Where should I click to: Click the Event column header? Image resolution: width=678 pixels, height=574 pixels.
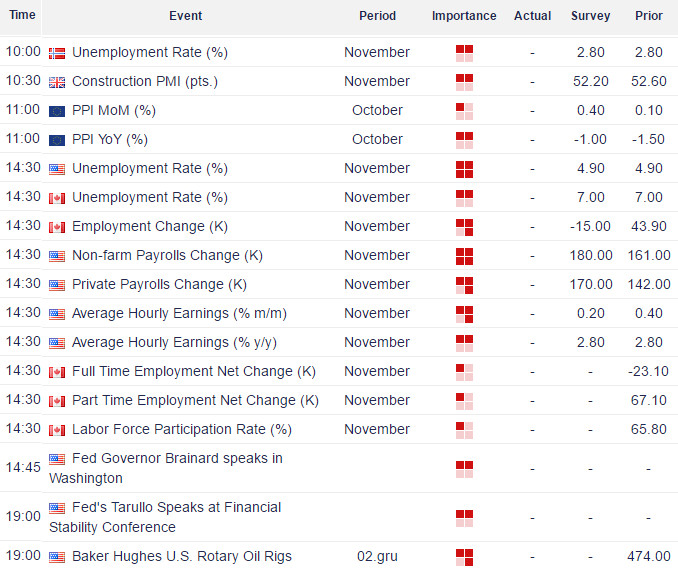click(185, 16)
